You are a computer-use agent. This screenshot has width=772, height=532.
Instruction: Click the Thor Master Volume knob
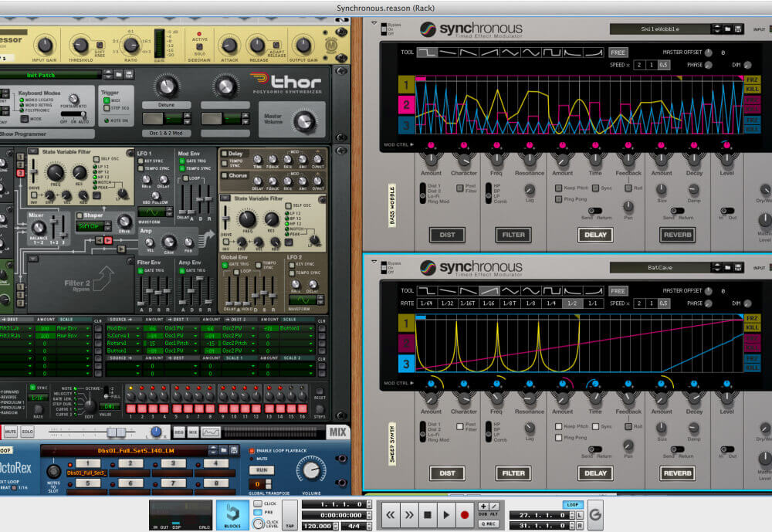(304, 120)
